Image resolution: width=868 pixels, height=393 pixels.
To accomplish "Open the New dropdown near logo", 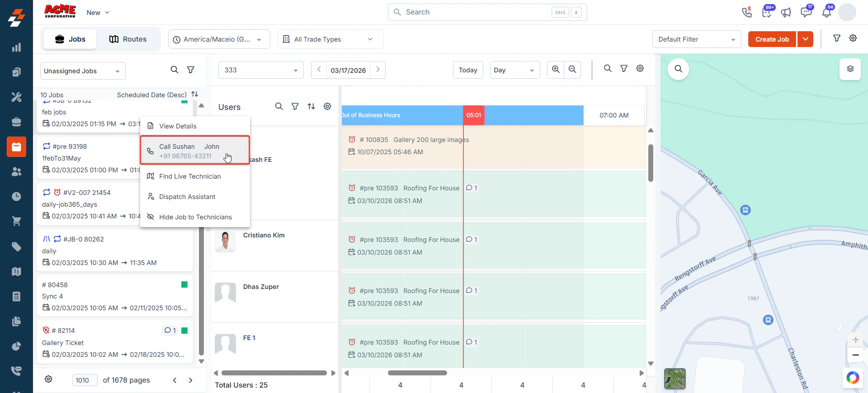I will pos(98,13).
